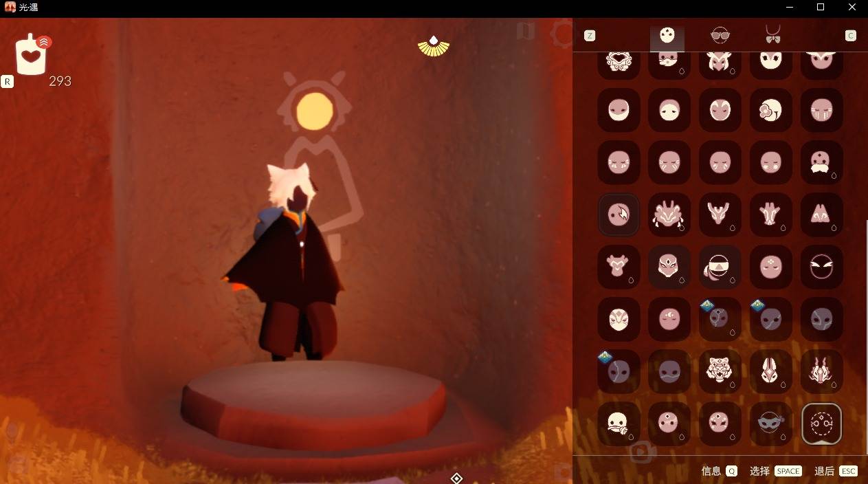Click the R key shortcut badge
This screenshot has width=868, height=484.
point(7,82)
